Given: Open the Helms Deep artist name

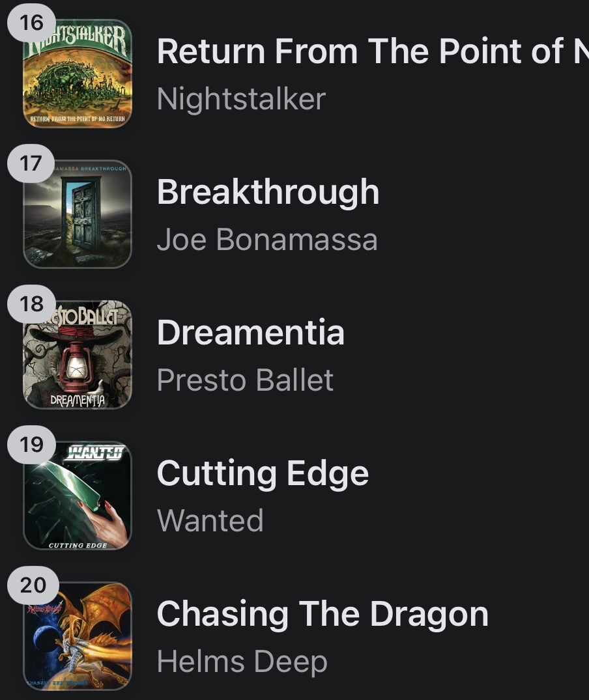Looking at the screenshot, I should (242, 662).
